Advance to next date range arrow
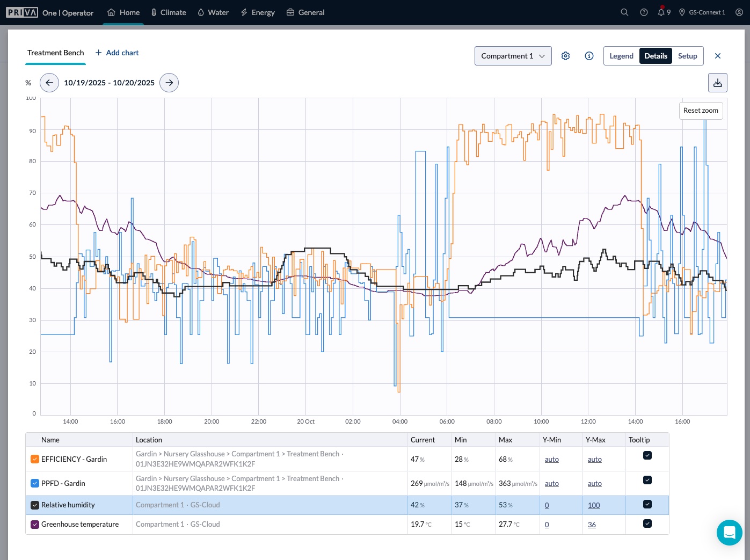 pyautogui.click(x=169, y=83)
